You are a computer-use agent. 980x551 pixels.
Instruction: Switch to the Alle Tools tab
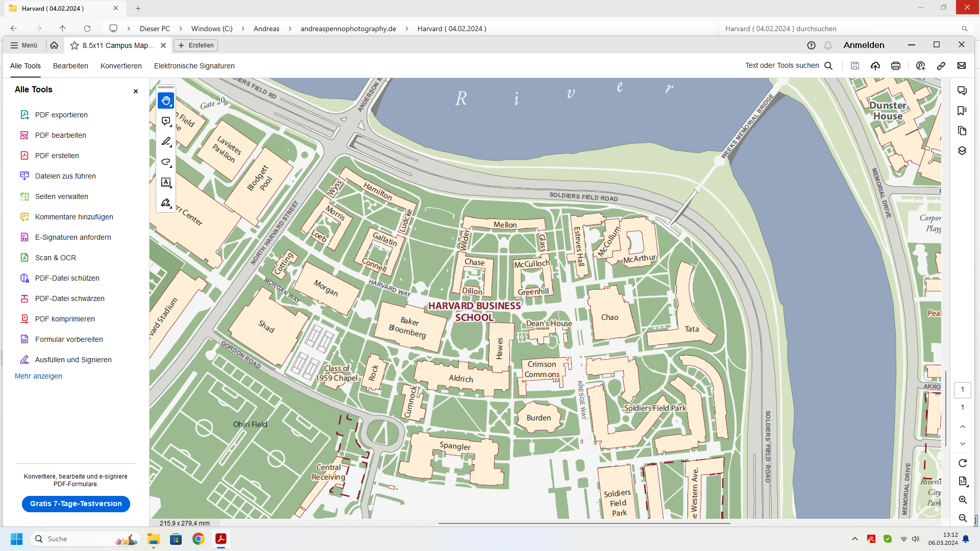click(x=26, y=66)
